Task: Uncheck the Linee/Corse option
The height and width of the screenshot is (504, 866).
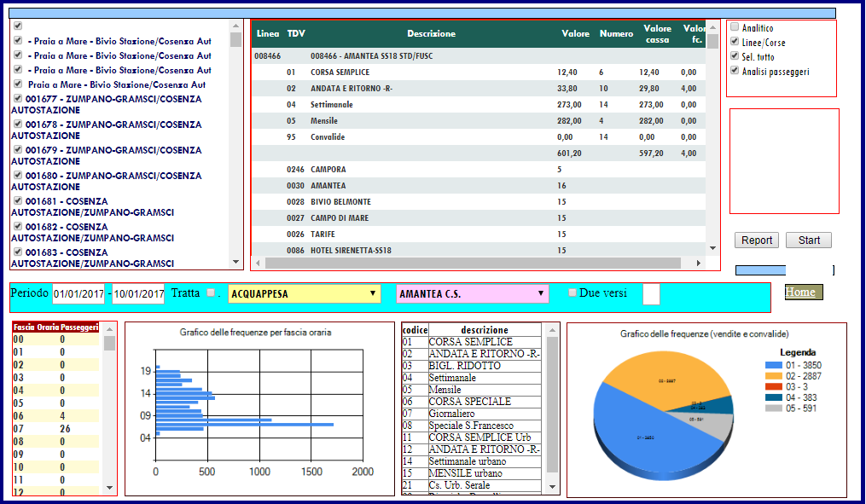Action: (735, 42)
